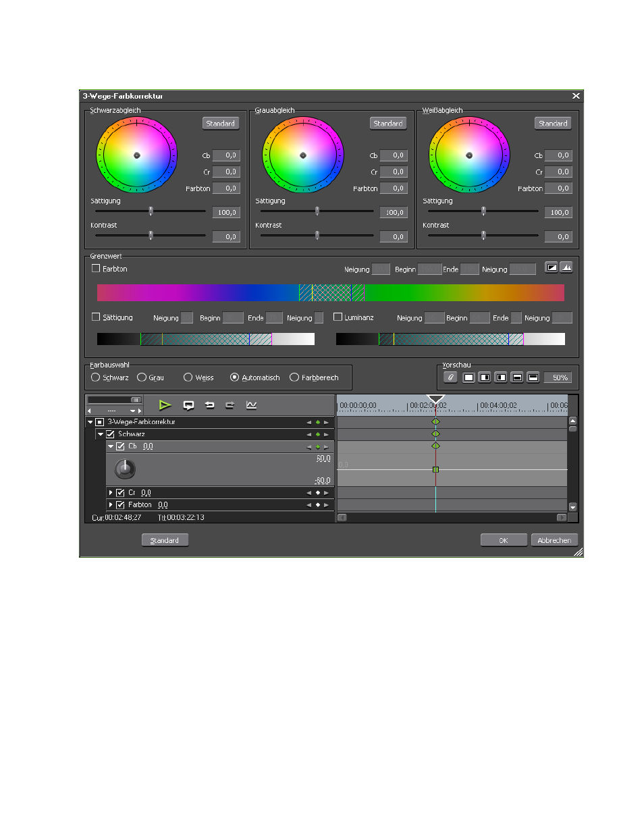The height and width of the screenshot is (834, 644).
Task: Click the left arrow of the timeline scale selector
Action: tap(90, 411)
